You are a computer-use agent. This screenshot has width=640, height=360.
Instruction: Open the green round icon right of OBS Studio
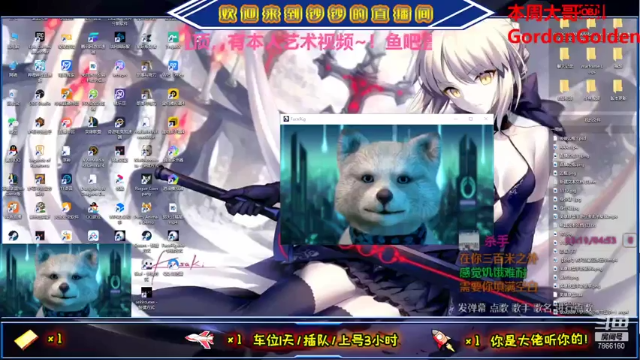[x=93, y=95]
